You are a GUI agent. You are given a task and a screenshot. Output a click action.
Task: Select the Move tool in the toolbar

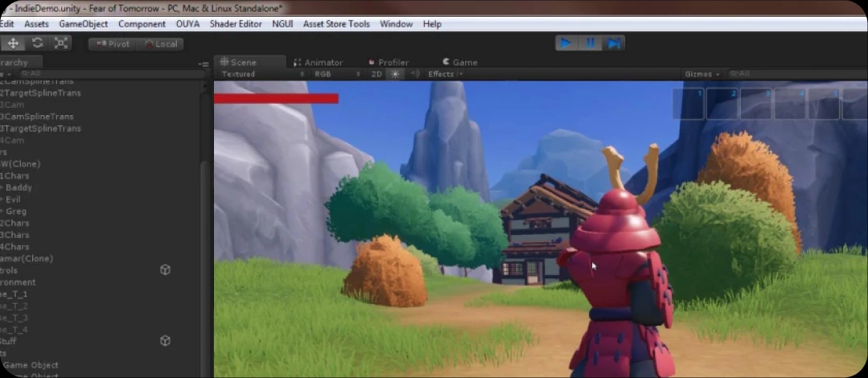[14, 43]
